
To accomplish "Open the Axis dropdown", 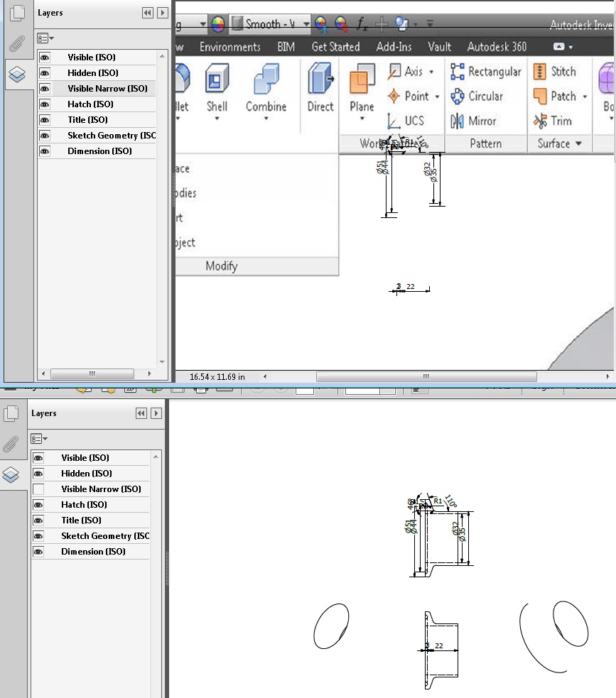I will tap(432, 71).
